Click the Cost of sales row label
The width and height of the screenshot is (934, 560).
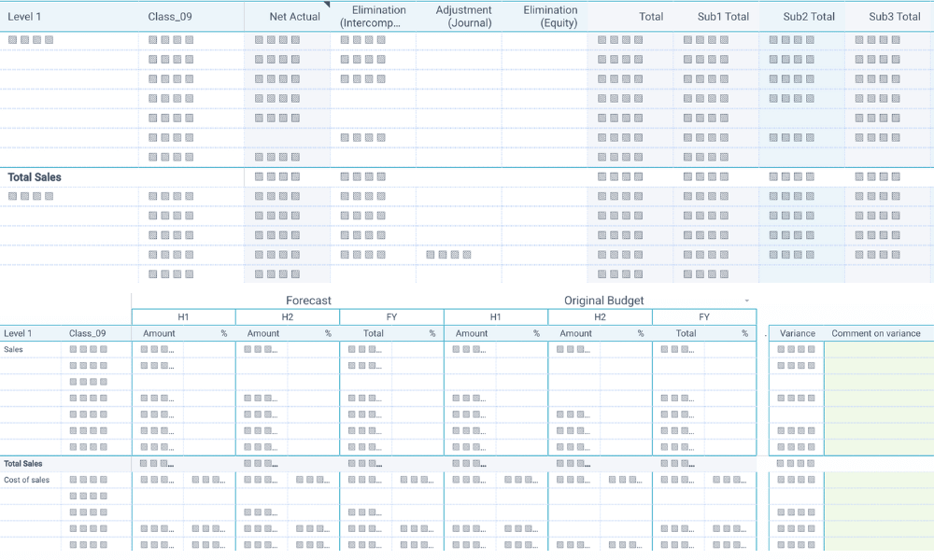[x=31, y=478]
